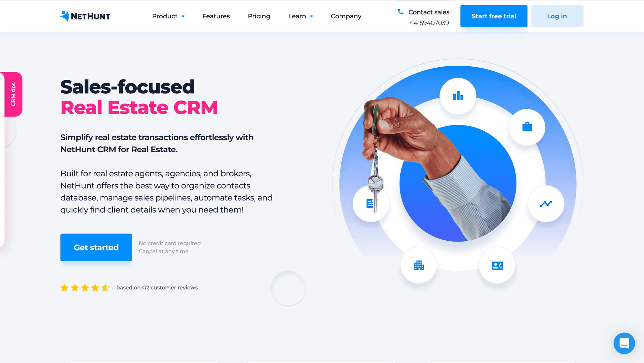
Task: Expand the Product dropdown menu
Action: point(168,16)
